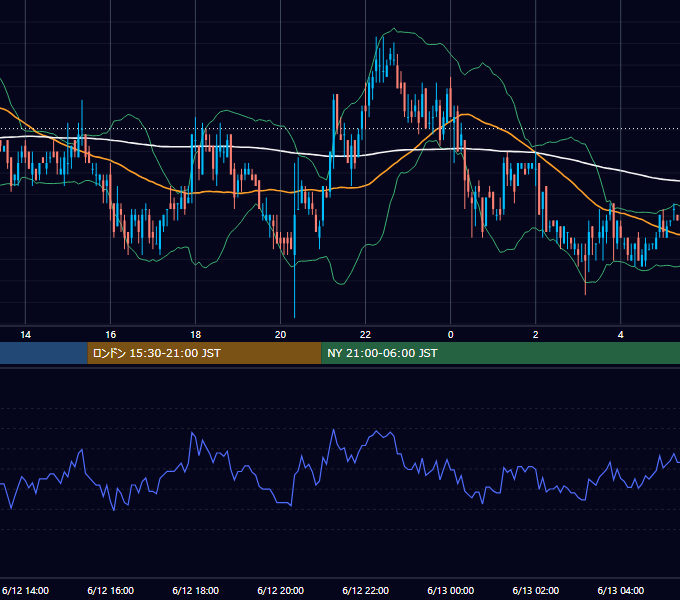Click the 6/12 20:00 indicator axis label
The image size is (680, 600).
coord(281,590)
